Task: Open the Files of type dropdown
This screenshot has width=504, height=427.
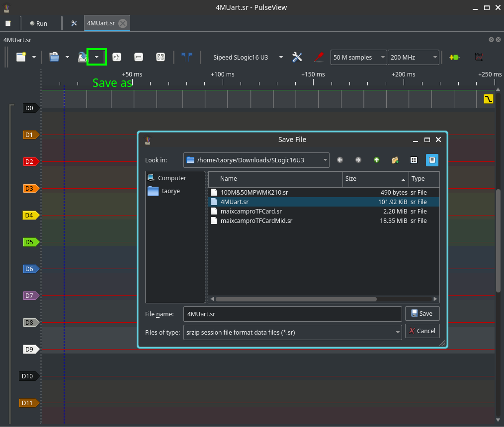Action: coord(292,332)
